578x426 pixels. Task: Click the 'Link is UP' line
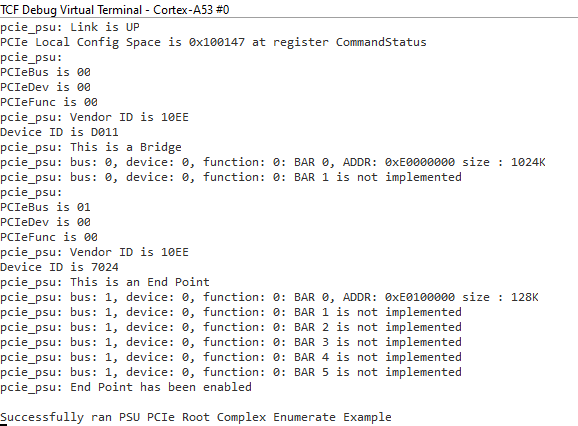pyautogui.click(x=70, y=27)
